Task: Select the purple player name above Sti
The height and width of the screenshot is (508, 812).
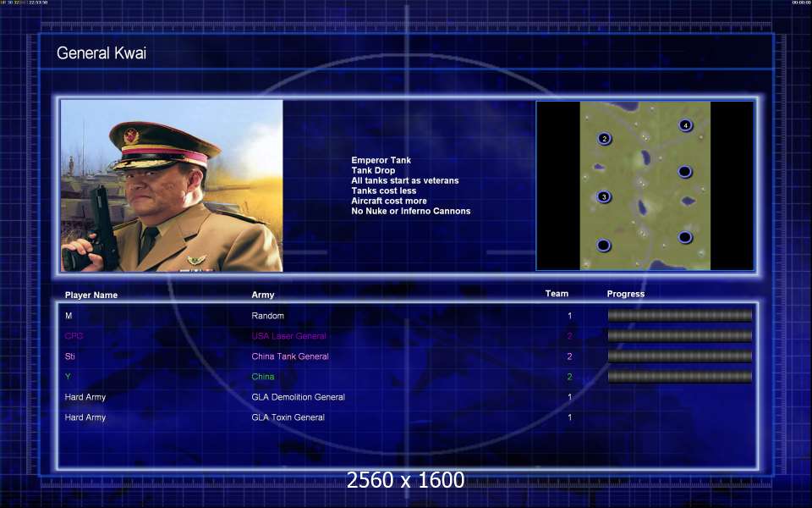Action: click(74, 336)
